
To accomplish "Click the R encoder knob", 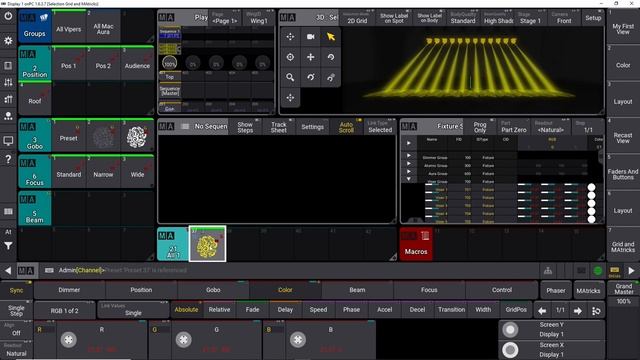I will (x=69, y=340).
